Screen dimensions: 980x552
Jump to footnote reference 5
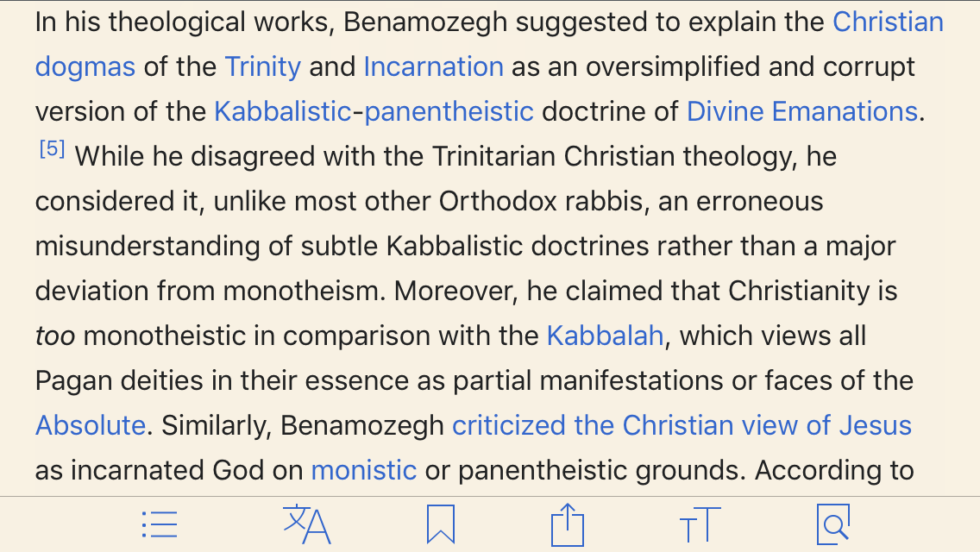tap(53, 149)
